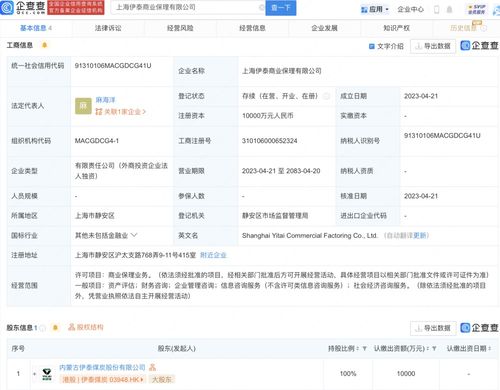Click 导出数据 button in 股东信息 section
The image size is (500, 390).
point(433,328)
